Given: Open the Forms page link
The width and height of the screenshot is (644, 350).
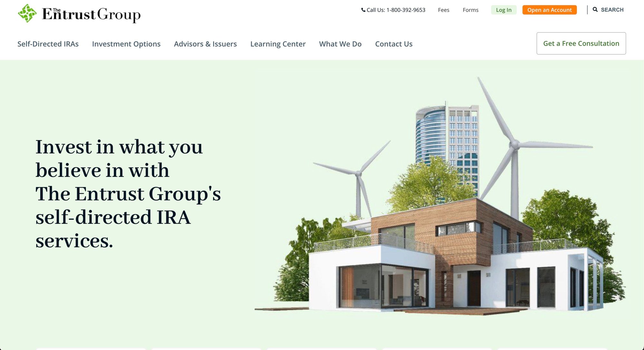Looking at the screenshot, I should (470, 10).
